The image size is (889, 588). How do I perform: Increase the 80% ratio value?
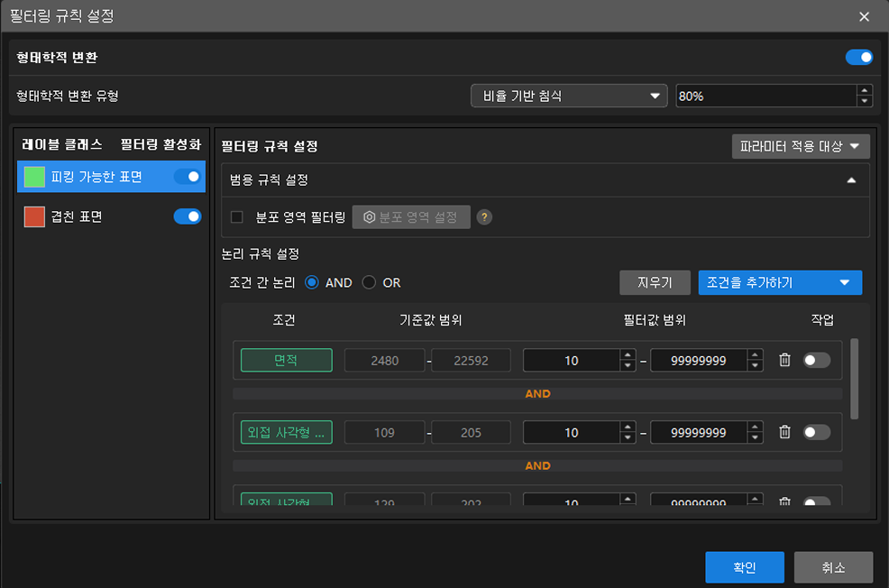[x=864, y=90]
